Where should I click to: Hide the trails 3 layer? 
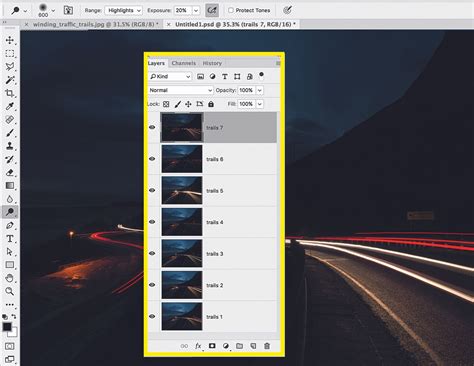point(152,253)
